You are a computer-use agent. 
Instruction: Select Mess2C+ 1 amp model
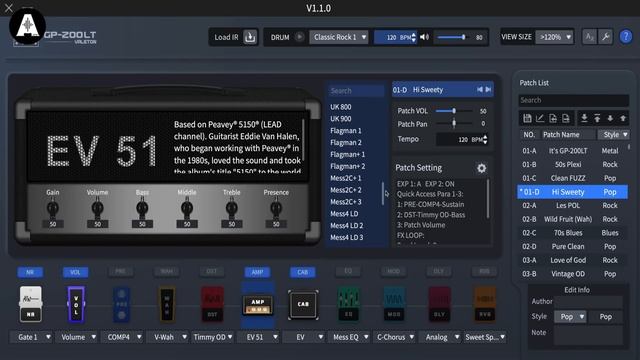tap(346, 178)
